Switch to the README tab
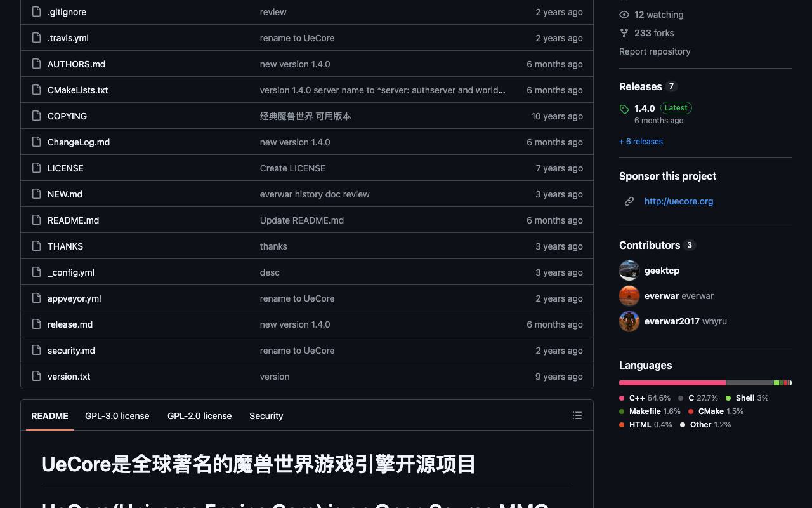The height and width of the screenshot is (508, 812). [49, 416]
